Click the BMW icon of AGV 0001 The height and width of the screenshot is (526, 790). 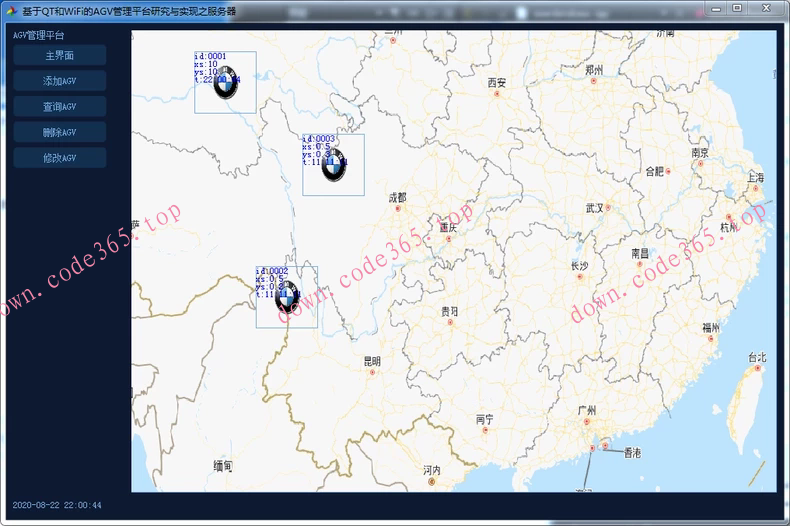pyautogui.click(x=225, y=83)
